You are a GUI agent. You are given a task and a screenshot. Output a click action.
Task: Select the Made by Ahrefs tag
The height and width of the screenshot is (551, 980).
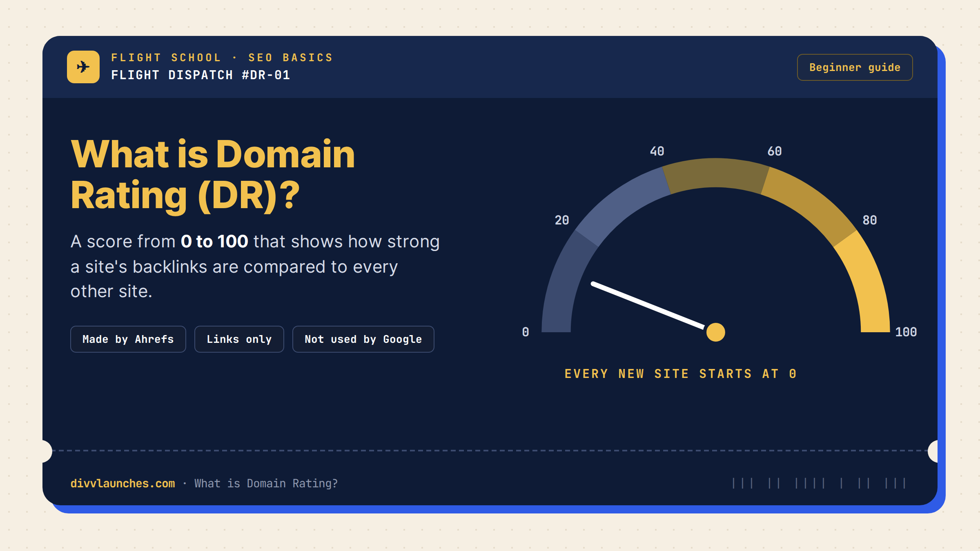tap(128, 339)
